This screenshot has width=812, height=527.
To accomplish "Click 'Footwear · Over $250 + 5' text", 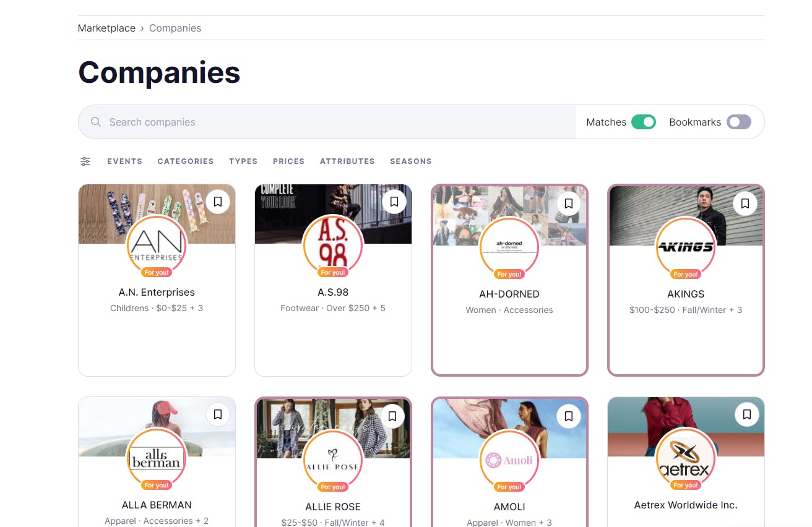I will point(333,308).
